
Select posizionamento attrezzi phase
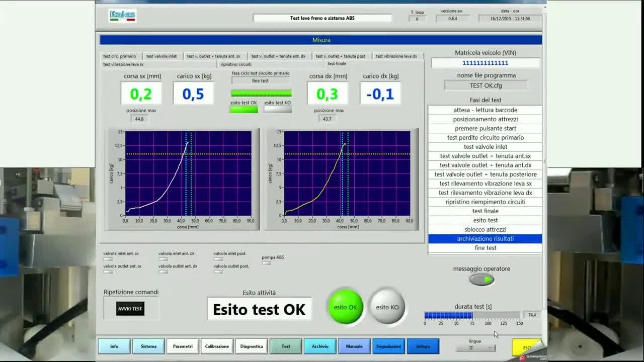485,119
